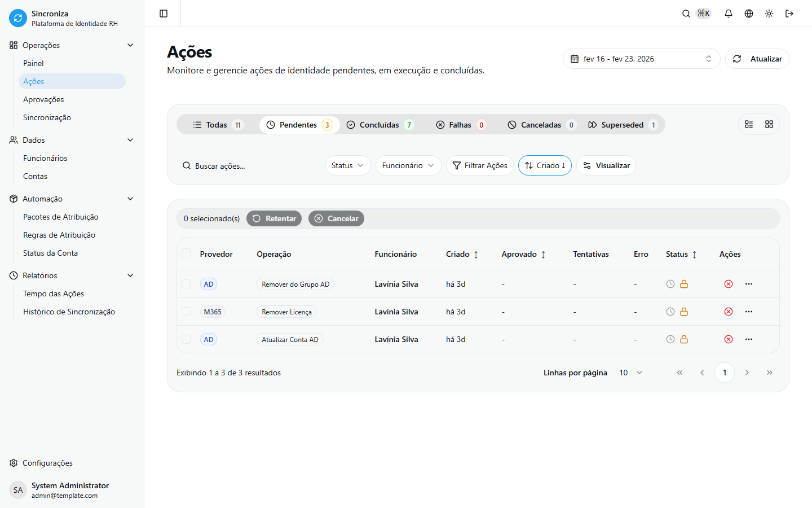Image resolution: width=812 pixels, height=508 pixels.
Task: Change rows per page from 10
Action: coord(630,373)
